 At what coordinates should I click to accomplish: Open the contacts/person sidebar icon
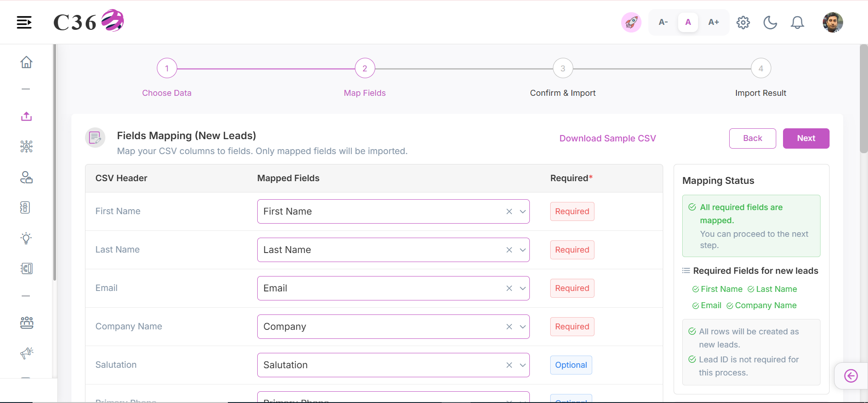tap(26, 177)
